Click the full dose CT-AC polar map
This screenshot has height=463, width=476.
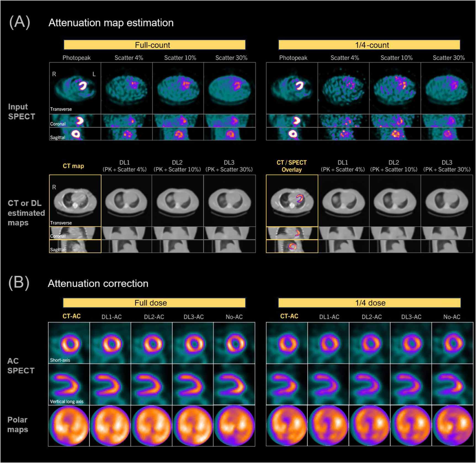point(69,425)
